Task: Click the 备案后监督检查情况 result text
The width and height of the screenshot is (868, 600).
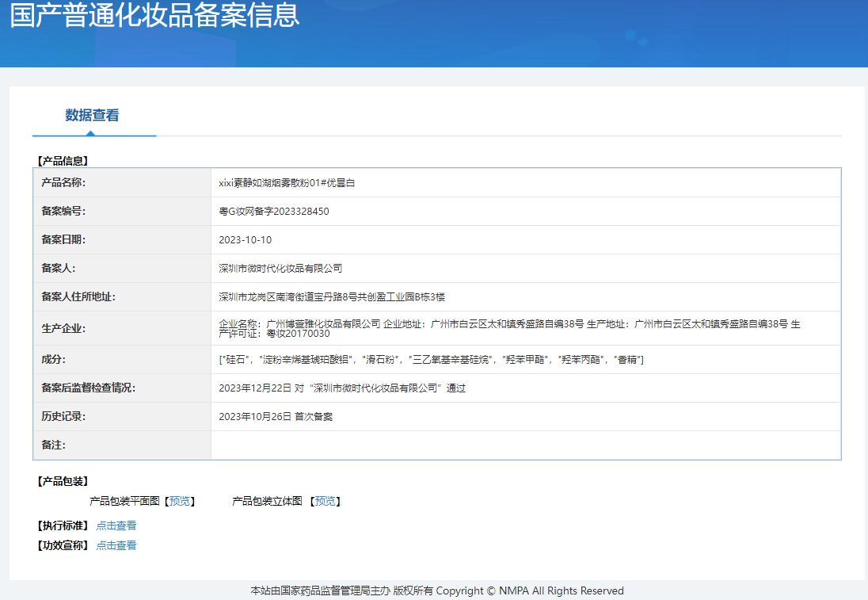Action: tap(342, 388)
